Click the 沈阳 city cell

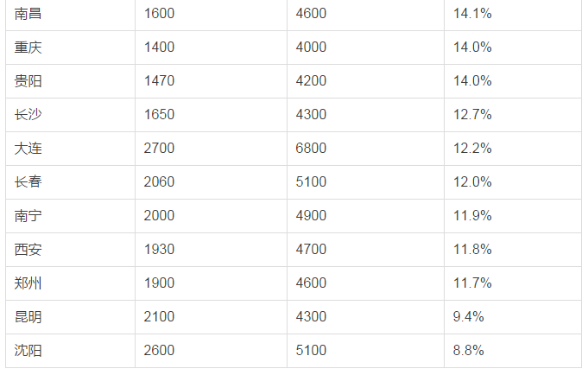(x=28, y=351)
